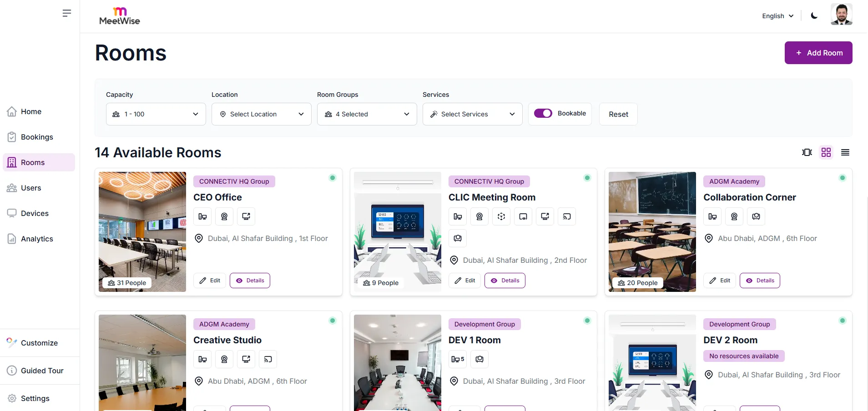
Task: Switch to list view icon
Action: coord(845,152)
